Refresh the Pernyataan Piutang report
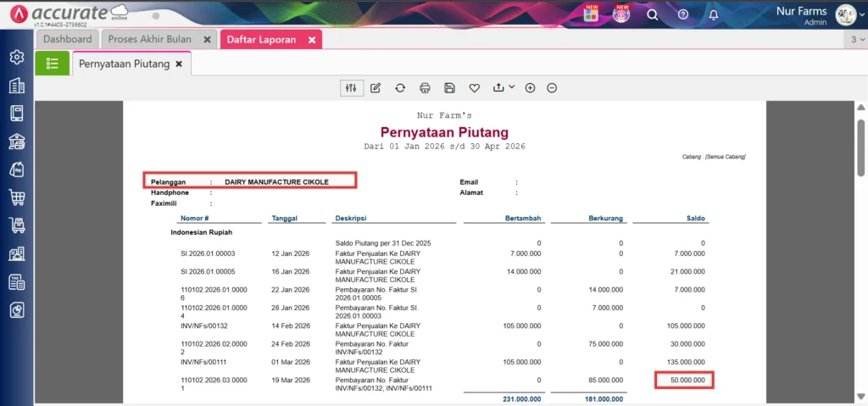 [x=400, y=88]
